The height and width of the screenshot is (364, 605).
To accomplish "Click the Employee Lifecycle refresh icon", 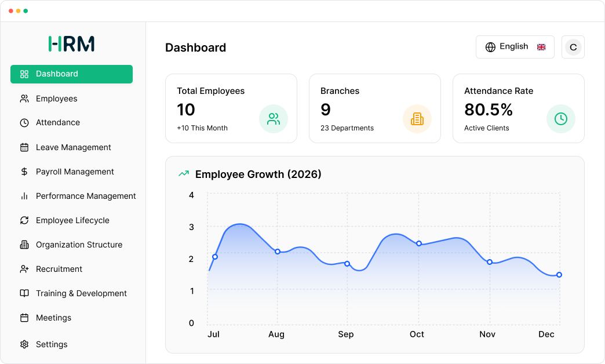I will coord(24,220).
